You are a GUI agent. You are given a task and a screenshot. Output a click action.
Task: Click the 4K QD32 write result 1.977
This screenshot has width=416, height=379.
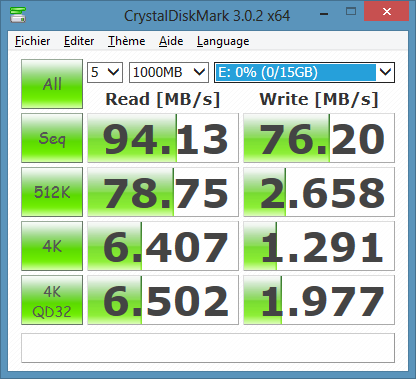(319, 300)
